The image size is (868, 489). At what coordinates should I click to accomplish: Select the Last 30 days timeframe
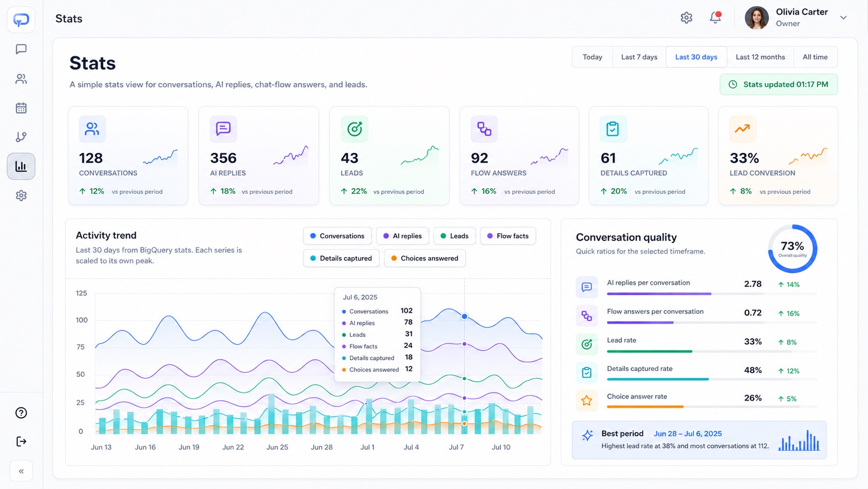[696, 57]
